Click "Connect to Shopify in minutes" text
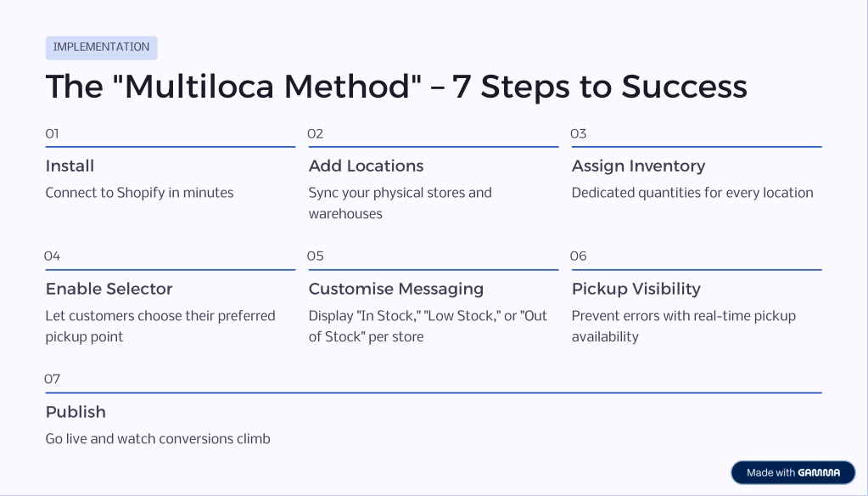868x496 pixels. click(x=139, y=193)
